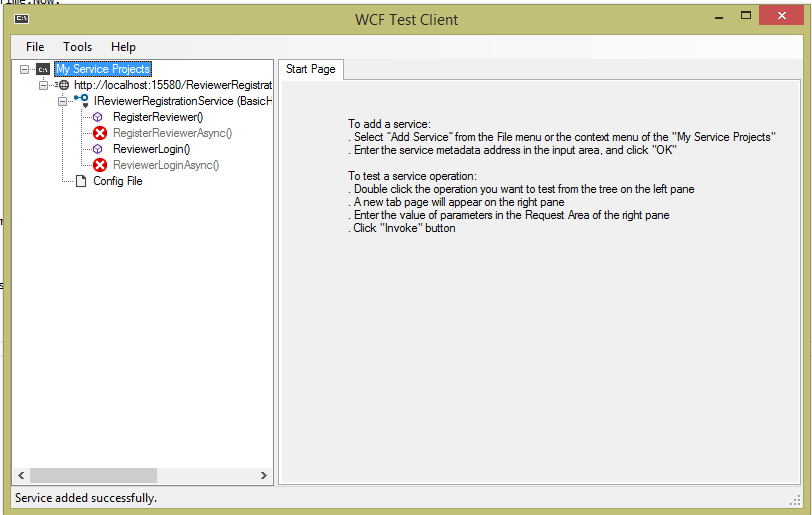Click the 'Click "Invoke" button' instruction line

pyautogui.click(x=402, y=228)
